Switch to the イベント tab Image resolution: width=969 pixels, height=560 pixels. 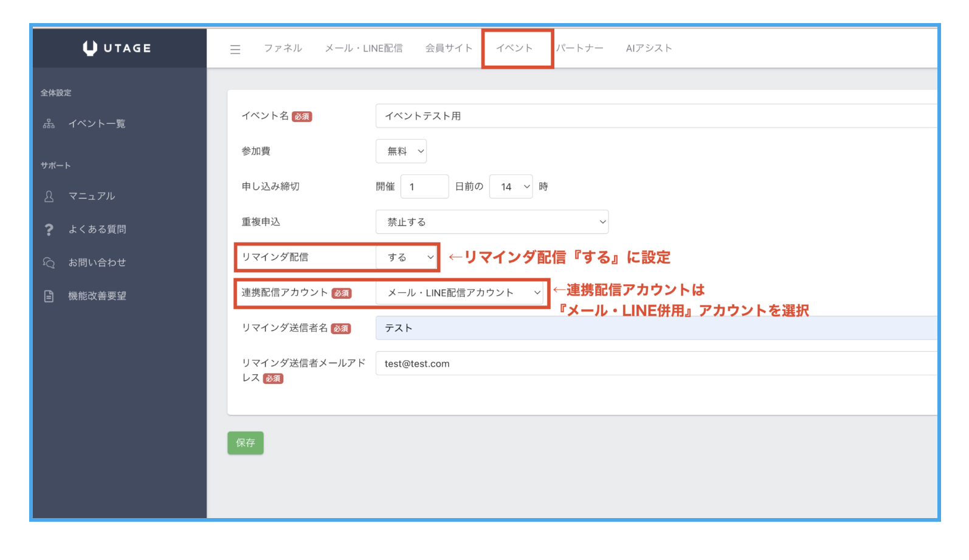coord(514,49)
